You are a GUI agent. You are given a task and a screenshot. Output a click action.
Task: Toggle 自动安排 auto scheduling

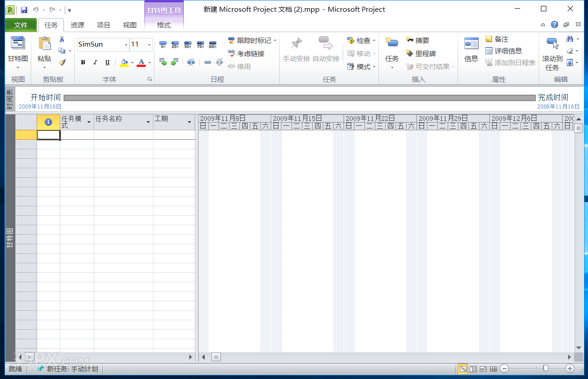tap(326, 50)
